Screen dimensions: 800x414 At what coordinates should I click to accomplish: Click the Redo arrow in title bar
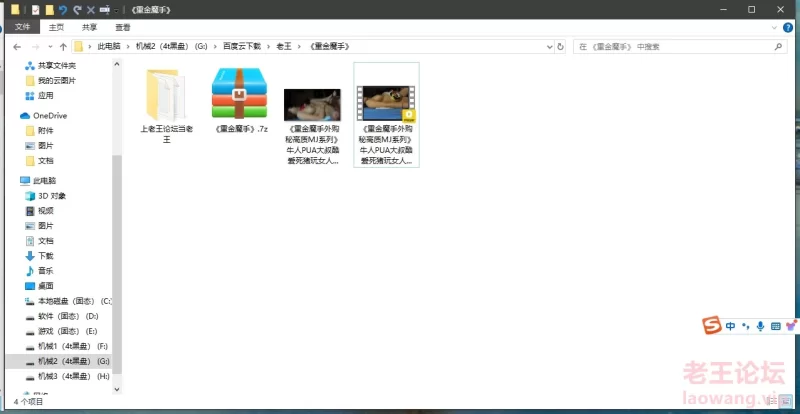[77, 10]
